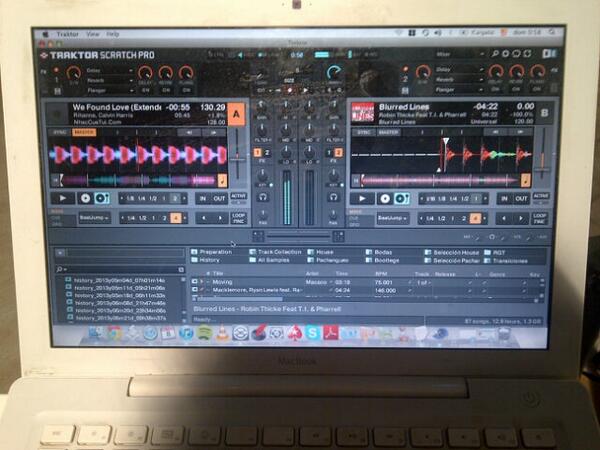The height and width of the screenshot is (450, 600).
Task: Toggle headphone cue for channel A
Action: pyautogui.click(x=262, y=197)
